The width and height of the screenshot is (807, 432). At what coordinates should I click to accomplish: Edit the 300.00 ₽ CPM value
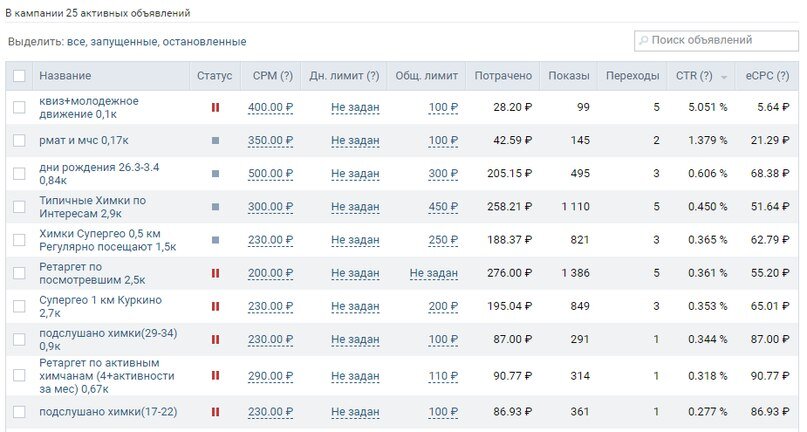click(270, 207)
